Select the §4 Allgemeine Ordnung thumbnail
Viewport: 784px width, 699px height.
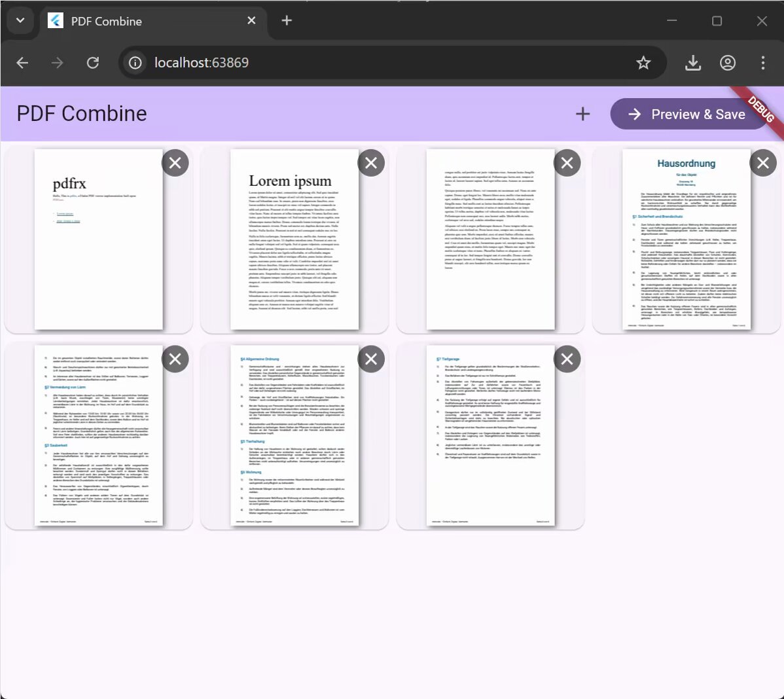(x=294, y=435)
